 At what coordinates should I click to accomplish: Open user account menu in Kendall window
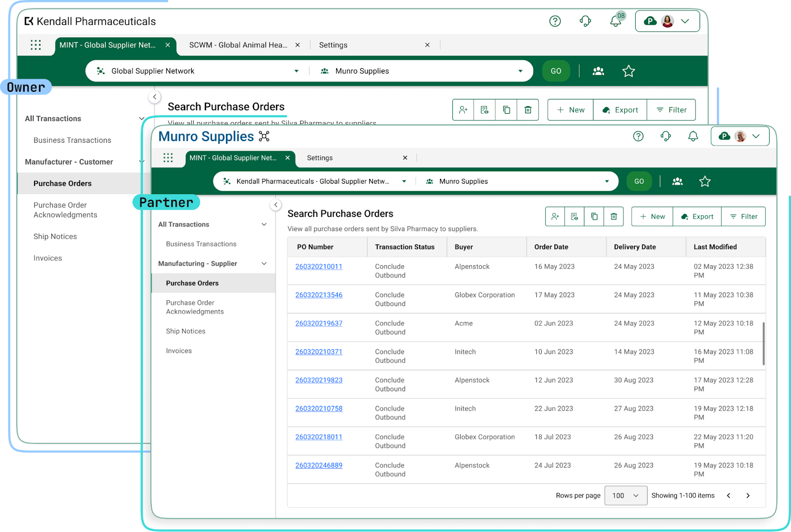667,21
